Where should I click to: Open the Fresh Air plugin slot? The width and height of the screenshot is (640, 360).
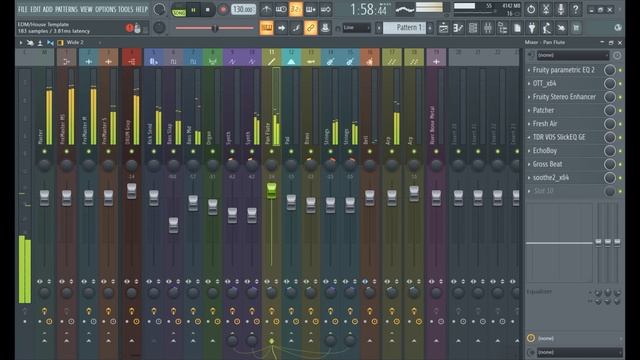(545, 124)
